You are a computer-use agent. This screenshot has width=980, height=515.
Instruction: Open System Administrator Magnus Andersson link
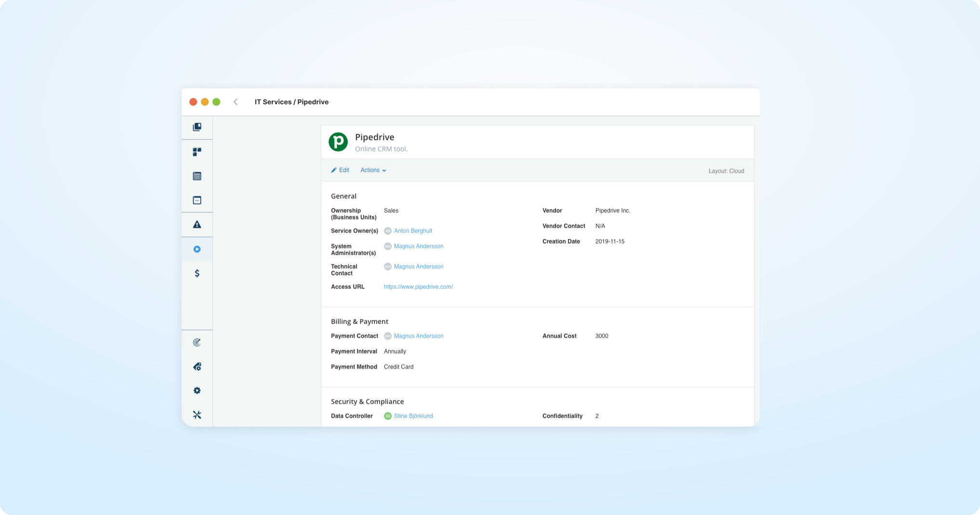pos(419,246)
